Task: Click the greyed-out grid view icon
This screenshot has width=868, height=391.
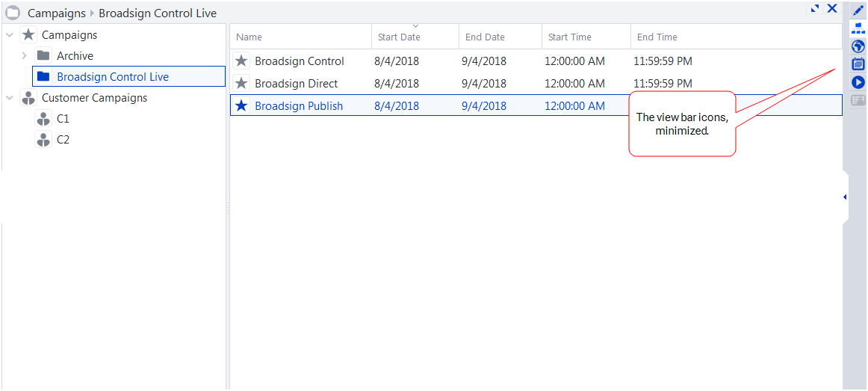Action: [858, 99]
